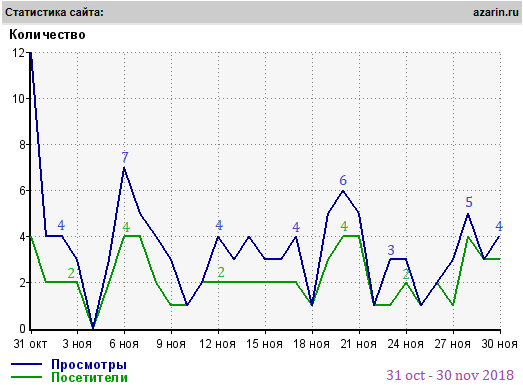Click the '6 ноя' x-axis label
The height and width of the screenshot is (385, 523).
click(x=124, y=344)
